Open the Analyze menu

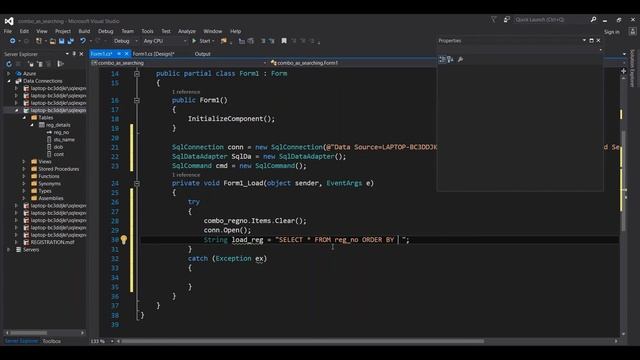(x=187, y=31)
